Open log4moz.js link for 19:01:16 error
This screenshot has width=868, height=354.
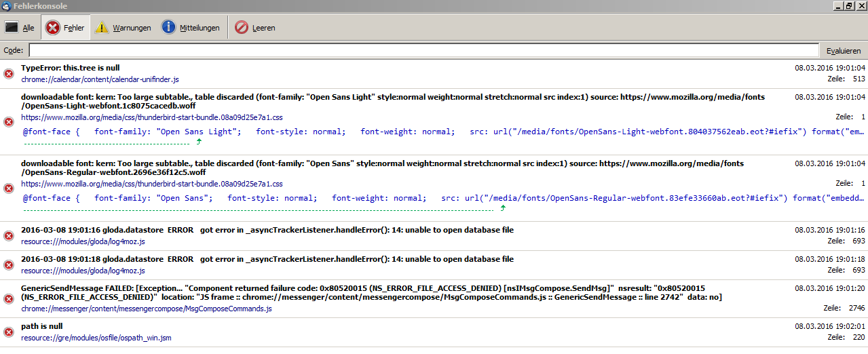coord(83,241)
